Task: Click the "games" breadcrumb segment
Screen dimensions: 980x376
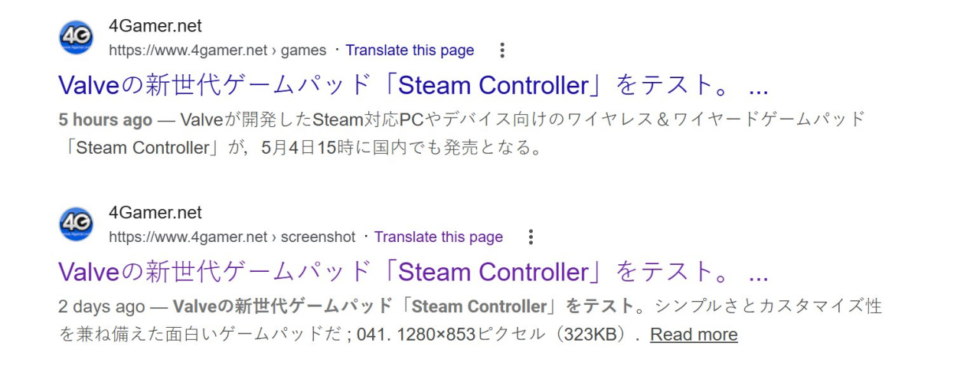Action: tap(303, 51)
